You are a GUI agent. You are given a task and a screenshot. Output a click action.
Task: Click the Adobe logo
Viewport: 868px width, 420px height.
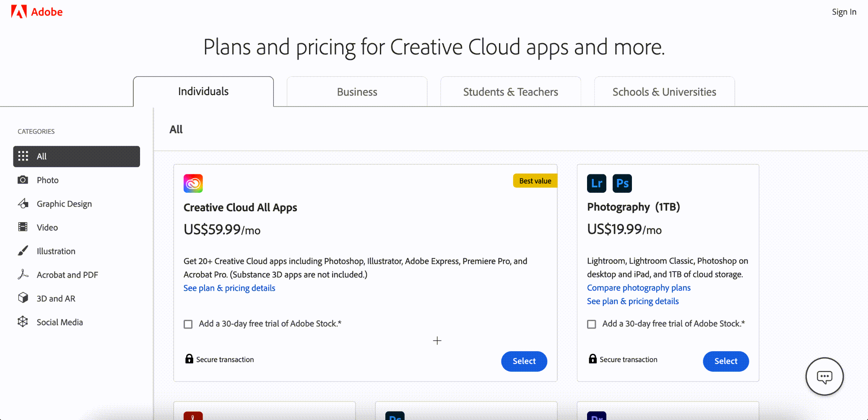[37, 12]
